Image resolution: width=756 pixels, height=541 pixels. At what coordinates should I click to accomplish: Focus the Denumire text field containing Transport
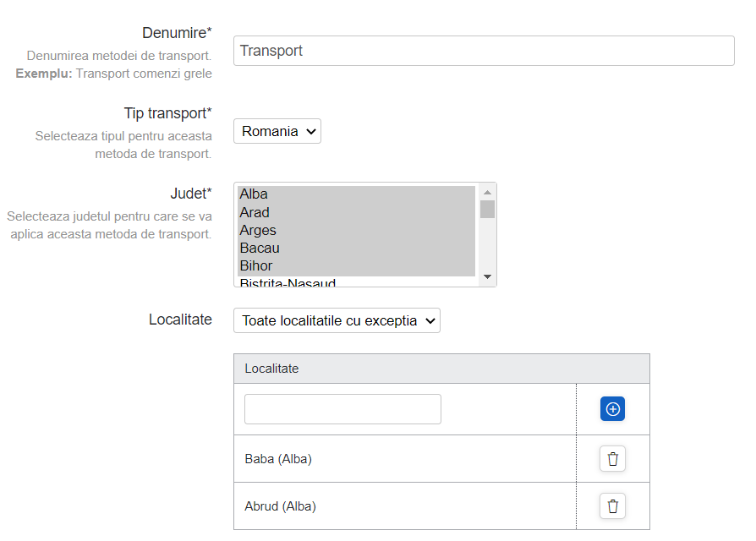(x=484, y=51)
